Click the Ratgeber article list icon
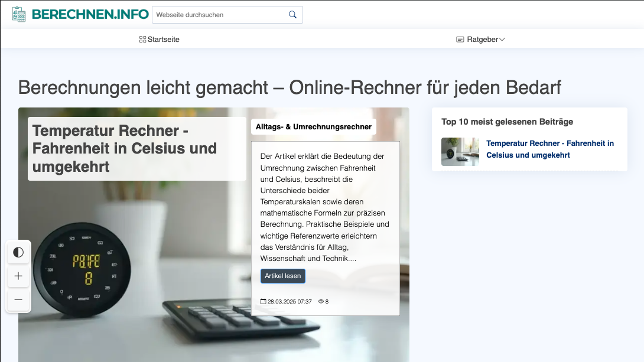 [x=460, y=40]
